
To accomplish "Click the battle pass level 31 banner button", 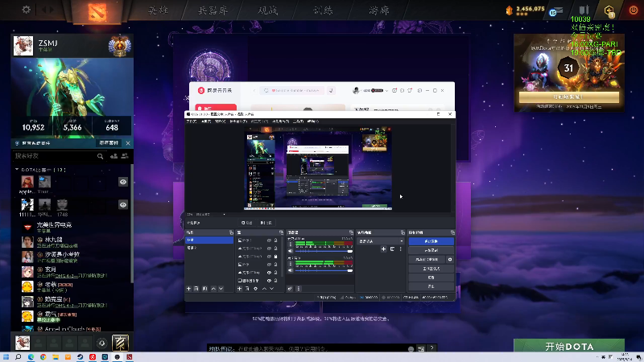I will (x=569, y=97).
